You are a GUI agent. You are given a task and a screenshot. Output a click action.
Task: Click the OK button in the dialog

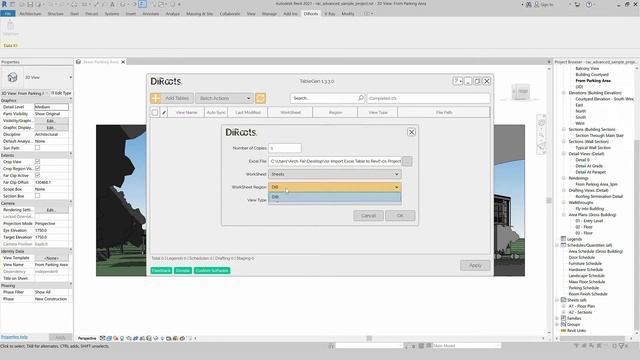pyautogui.click(x=400, y=216)
